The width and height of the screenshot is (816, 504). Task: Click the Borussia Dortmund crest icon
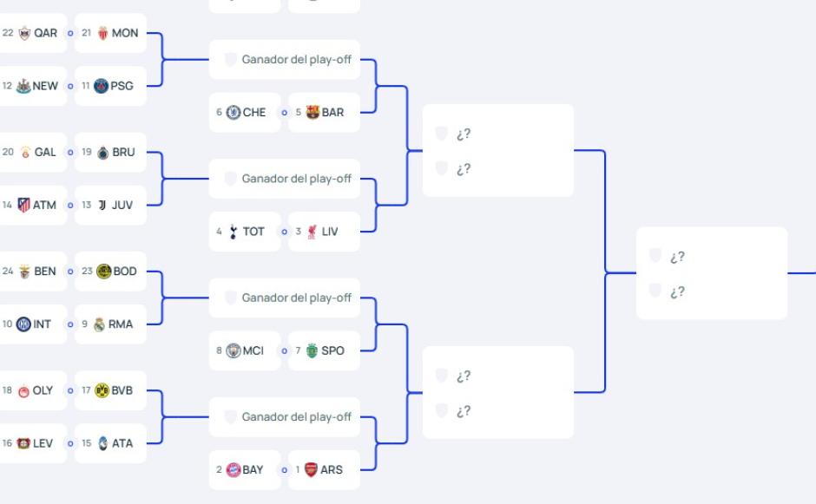coord(101,391)
